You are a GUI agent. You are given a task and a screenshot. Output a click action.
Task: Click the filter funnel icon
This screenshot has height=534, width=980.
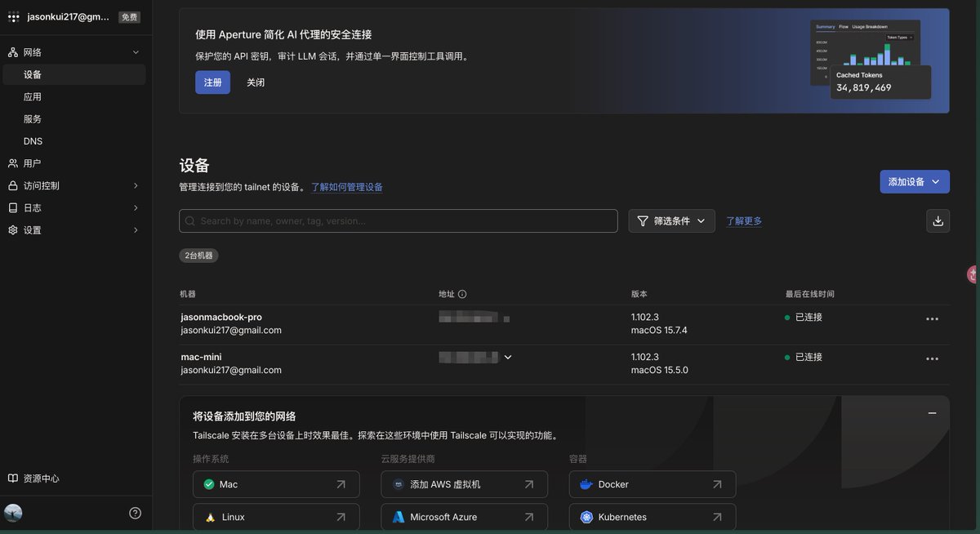[643, 220]
